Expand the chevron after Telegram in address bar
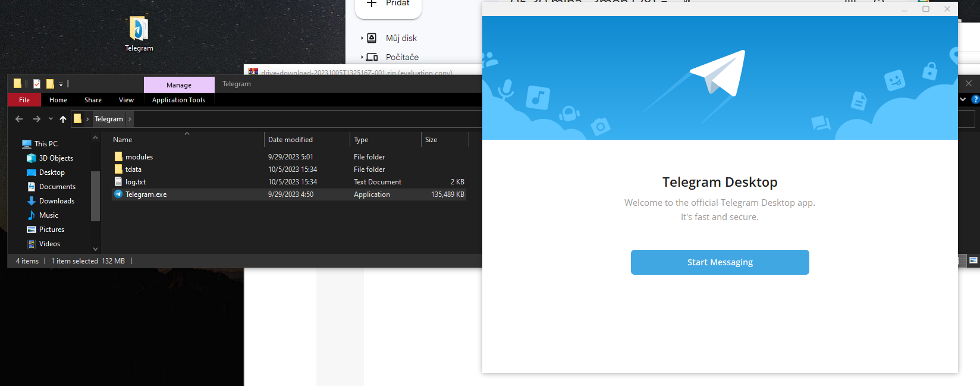Image resolution: width=980 pixels, height=386 pixels. point(130,119)
